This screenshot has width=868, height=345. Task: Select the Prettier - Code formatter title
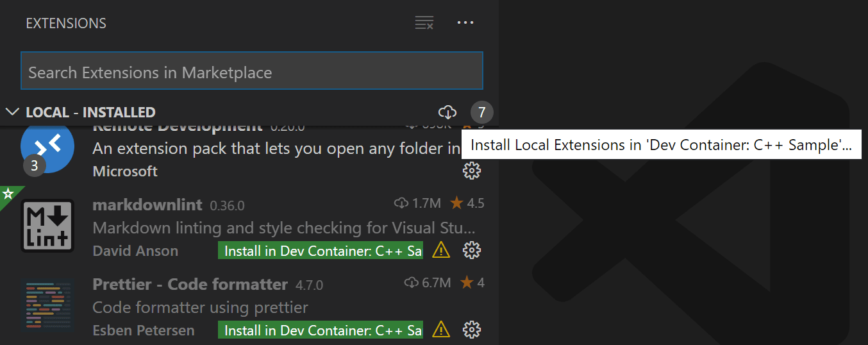190,284
